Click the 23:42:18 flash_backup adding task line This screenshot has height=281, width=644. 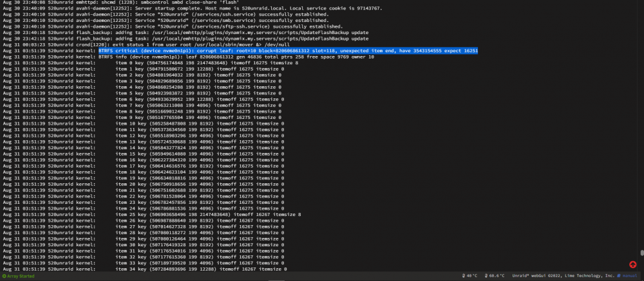click(185, 39)
